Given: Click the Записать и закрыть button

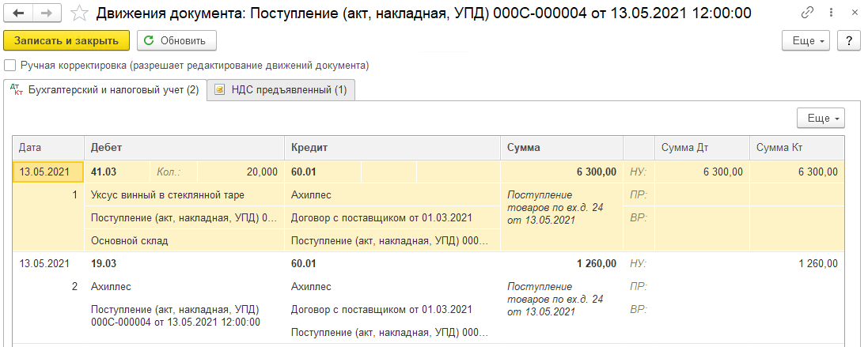Looking at the screenshot, I should click(66, 40).
